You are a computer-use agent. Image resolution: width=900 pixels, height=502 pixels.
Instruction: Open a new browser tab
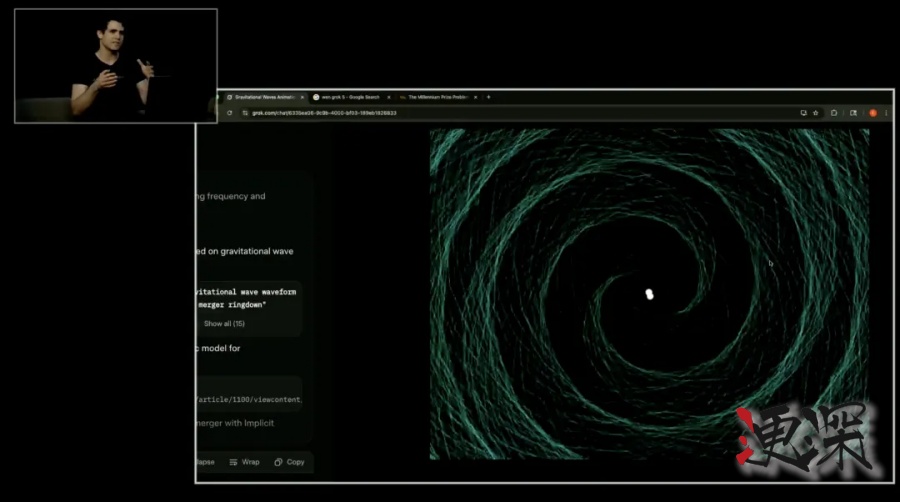coord(489,97)
